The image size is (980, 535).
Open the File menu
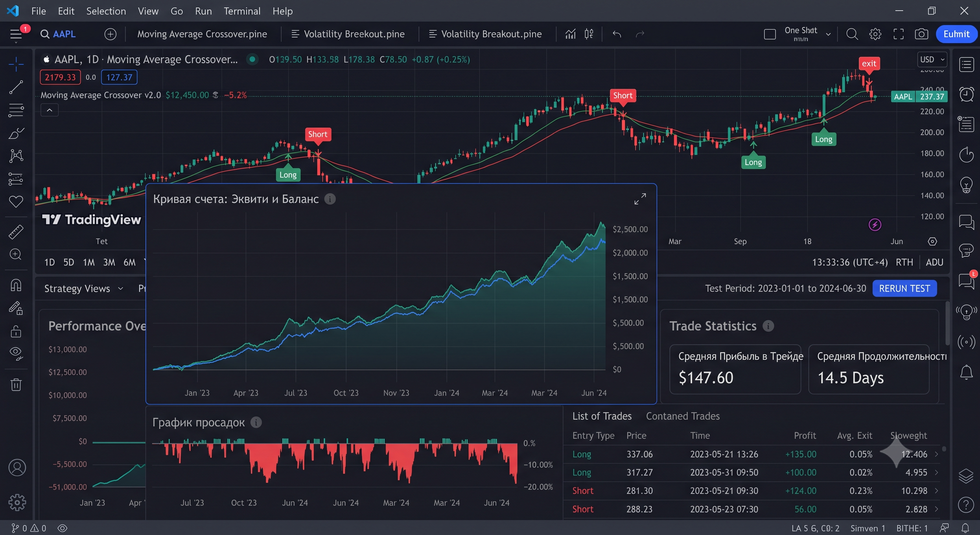tap(38, 11)
